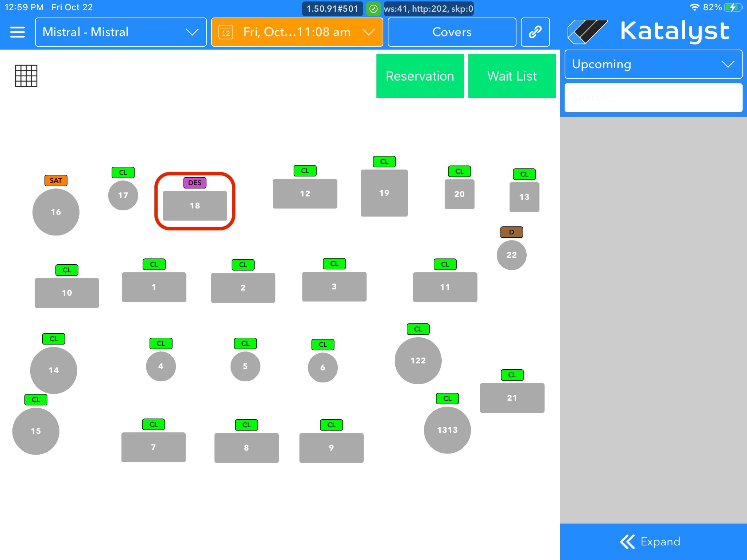The height and width of the screenshot is (560, 747).
Task: Select table 18 highlighted in red
Action: (195, 206)
